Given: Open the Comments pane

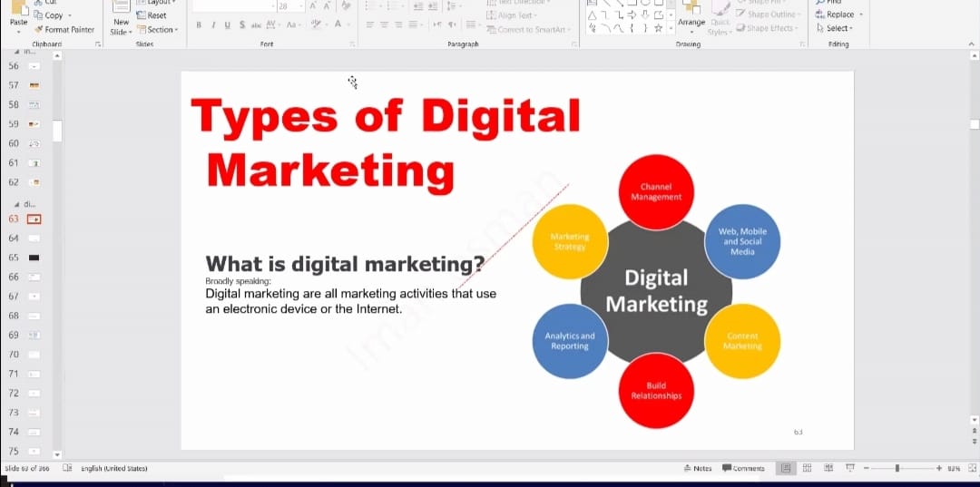Looking at the screenshot, I should point(743,468).
